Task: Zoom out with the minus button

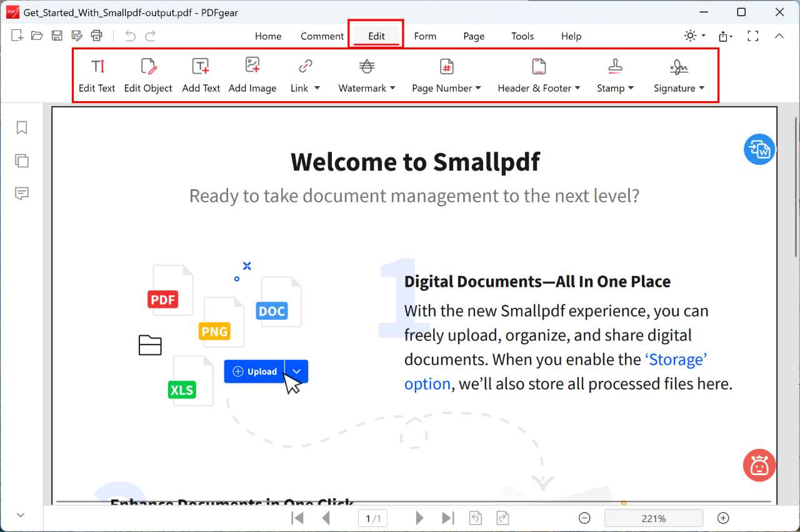Action: point(584,518)
